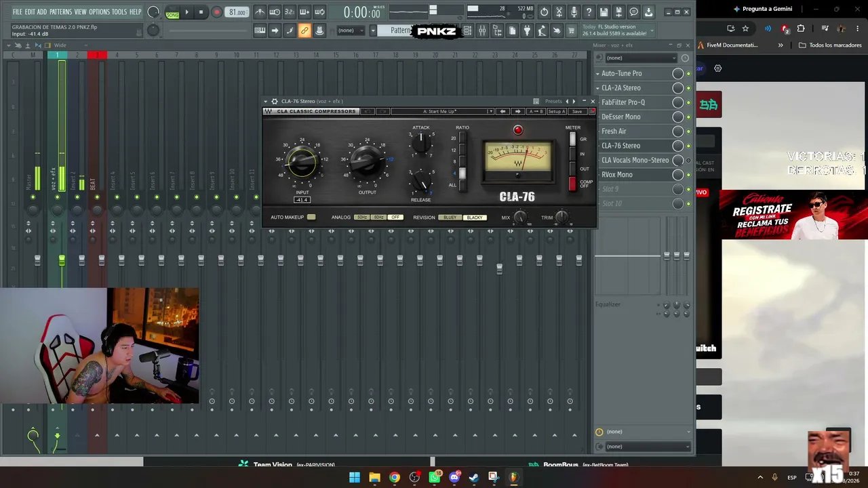
Task: Toggle the AUTO MAKEUP switch
Action: coord(311,217)
